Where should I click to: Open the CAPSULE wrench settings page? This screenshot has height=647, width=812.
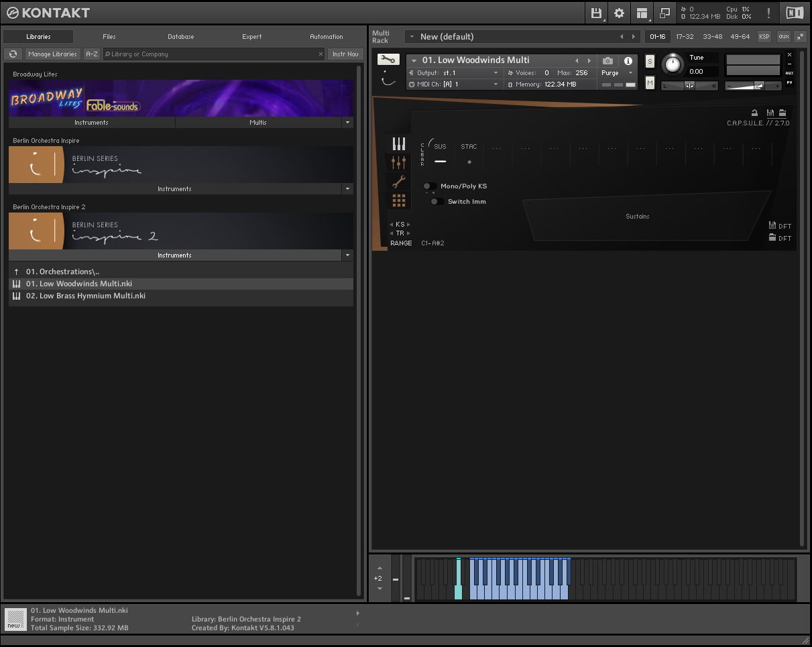pyautogui.click(x=399, y=181)
